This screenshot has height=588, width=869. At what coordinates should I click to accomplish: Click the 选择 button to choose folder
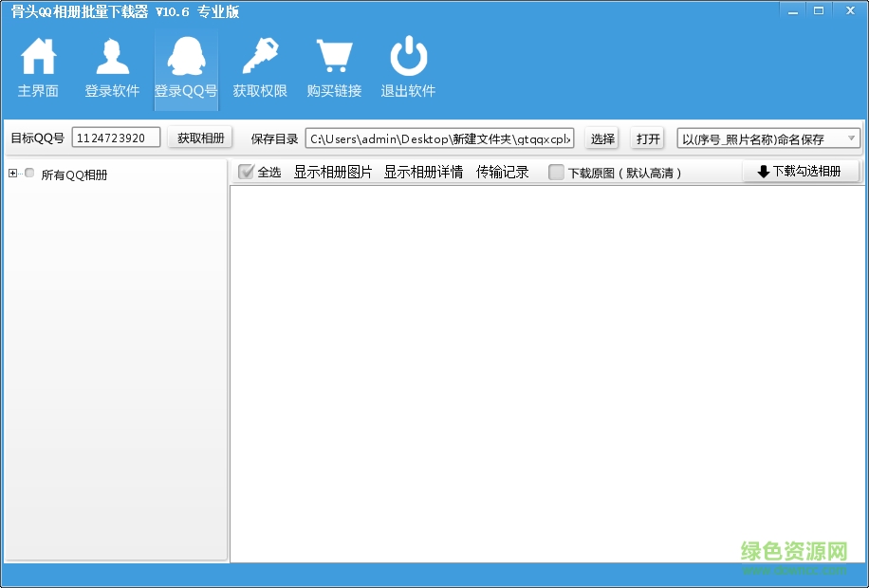602,138
